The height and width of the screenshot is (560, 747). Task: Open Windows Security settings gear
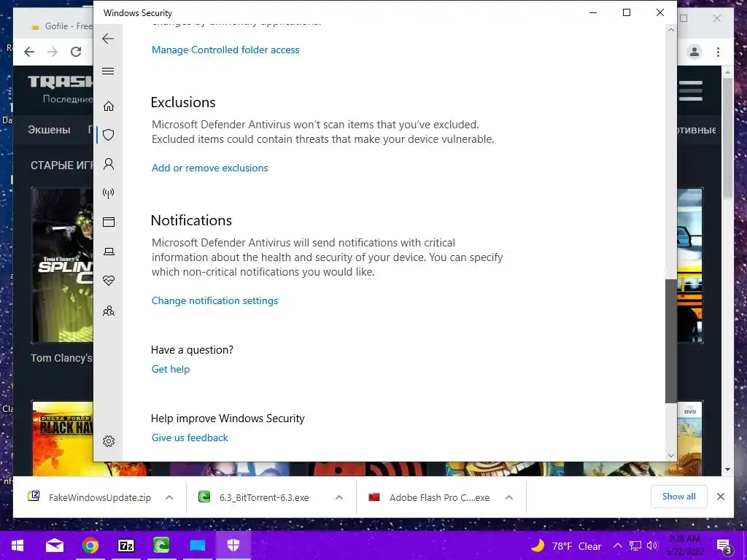109,441
